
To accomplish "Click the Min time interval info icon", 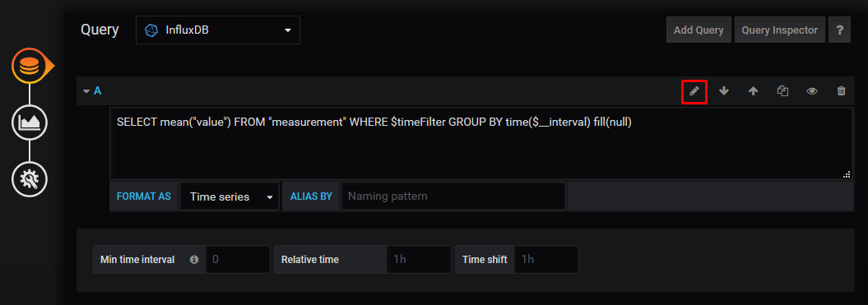I will (x=193, y=259).
